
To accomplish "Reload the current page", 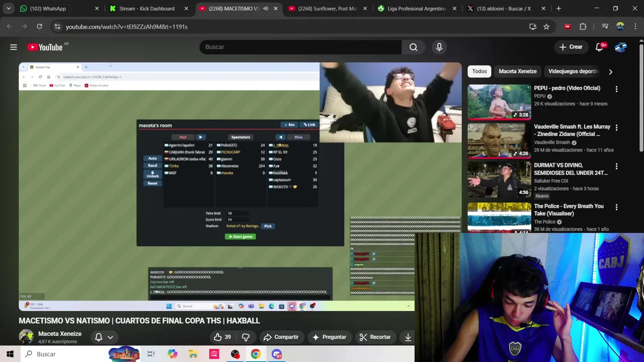I will click(39, 27).
